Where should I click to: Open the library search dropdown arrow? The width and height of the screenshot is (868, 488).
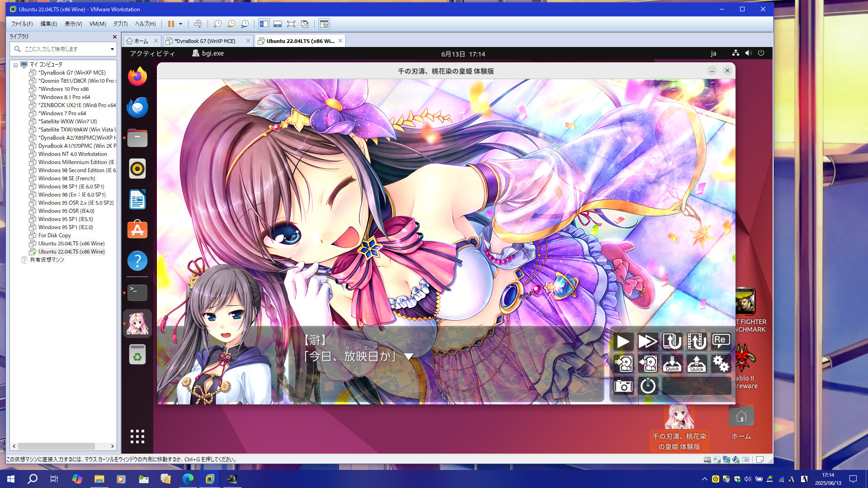pyautogui.click(x=112, y=49)
